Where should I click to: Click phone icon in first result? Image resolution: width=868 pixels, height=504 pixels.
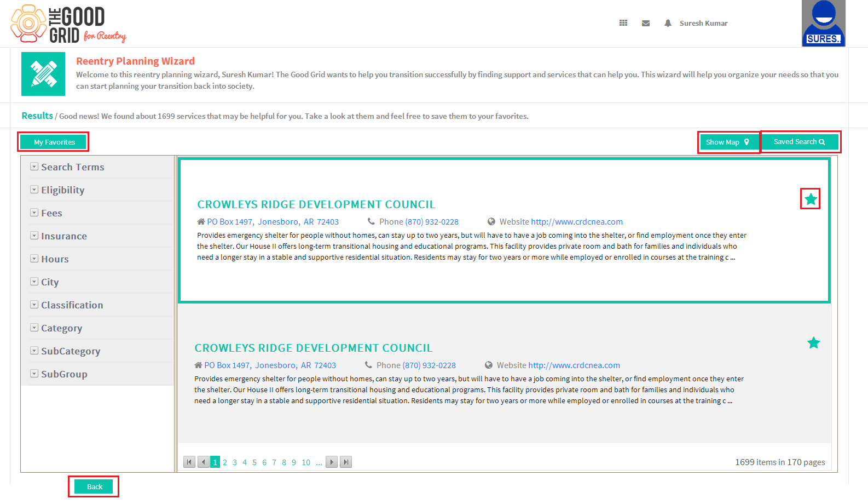coord(371,221)
